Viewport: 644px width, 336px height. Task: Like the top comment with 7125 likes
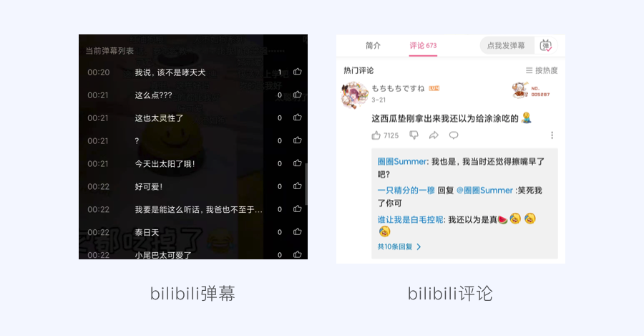point(376,135)
